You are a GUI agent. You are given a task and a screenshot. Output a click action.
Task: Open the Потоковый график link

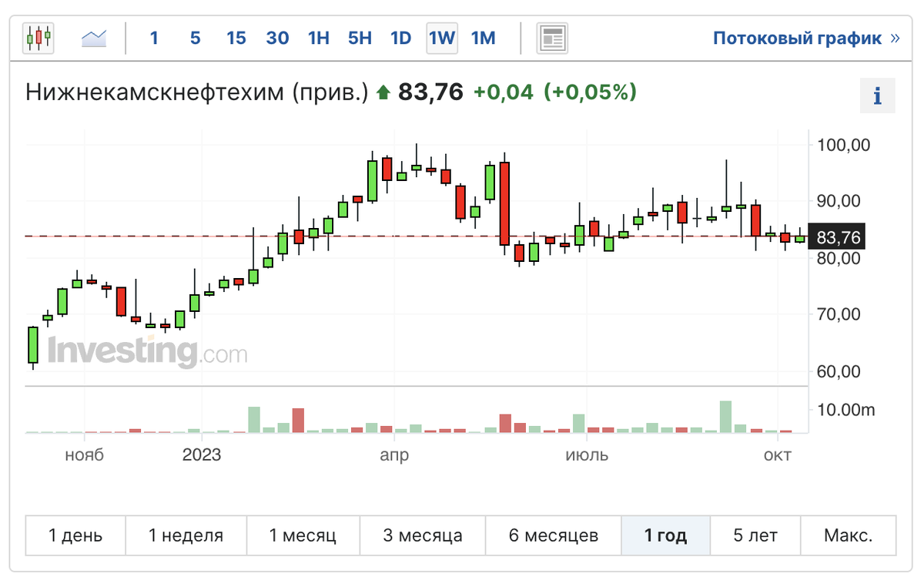(x=806, y=38)
